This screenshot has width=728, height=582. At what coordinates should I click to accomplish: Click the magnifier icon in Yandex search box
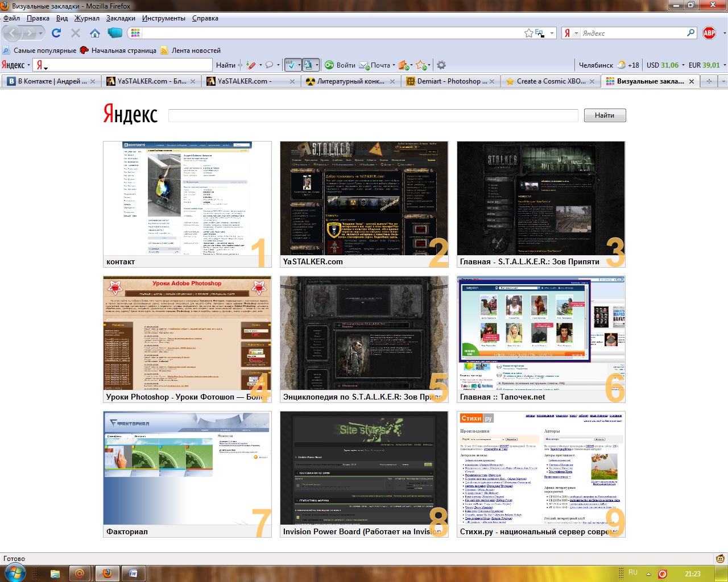691,33
